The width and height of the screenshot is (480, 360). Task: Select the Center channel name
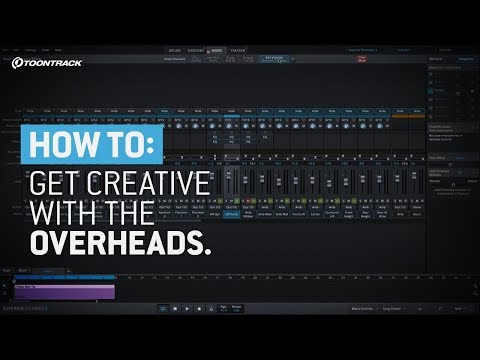click(x=315, y=214)
